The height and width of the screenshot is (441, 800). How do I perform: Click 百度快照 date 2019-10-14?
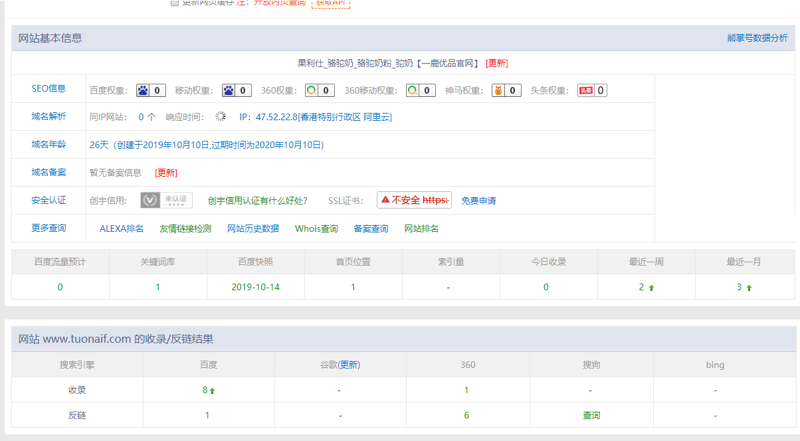(x=256, y=287)
